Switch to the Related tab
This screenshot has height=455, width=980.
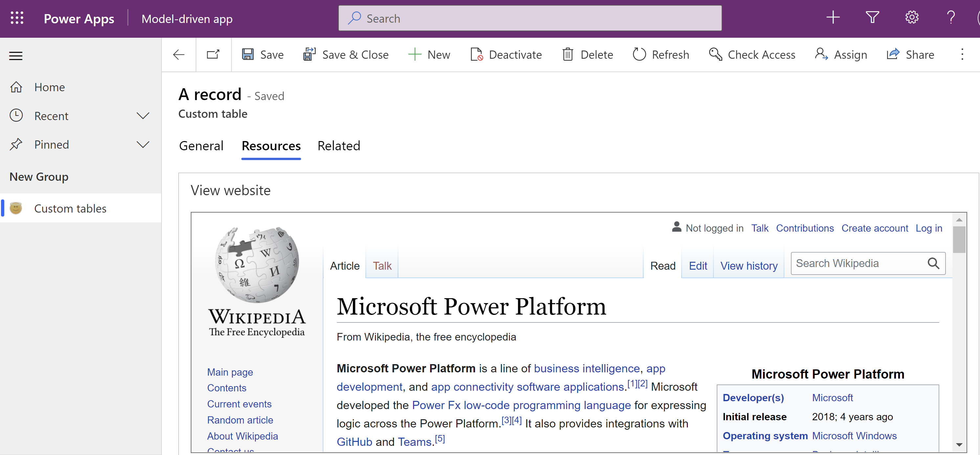[338, 145]
